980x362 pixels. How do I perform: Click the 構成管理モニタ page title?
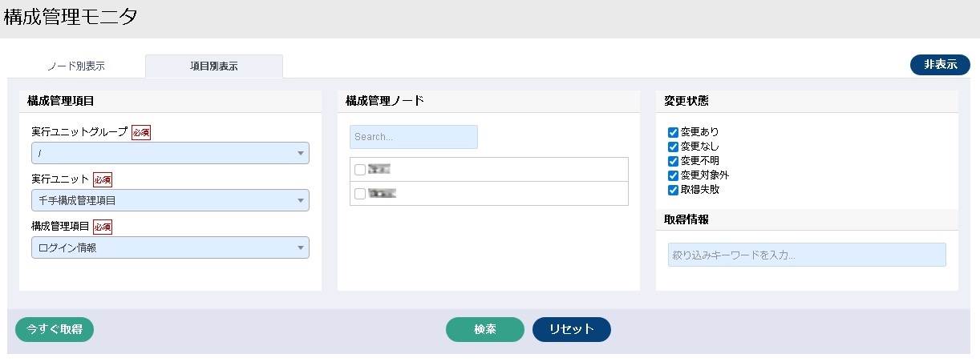pyautogui.click(x=71, y=18)
